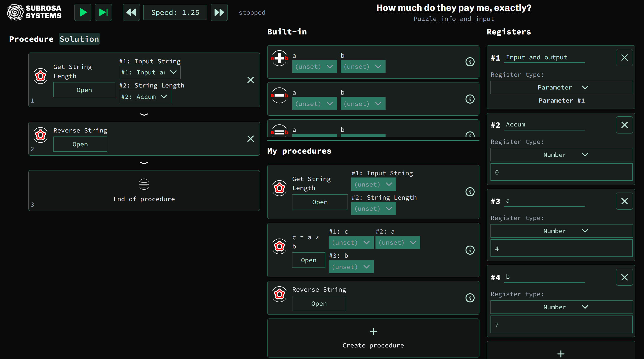Open register type dropdown for Input and output

click(x=561, y=87)
